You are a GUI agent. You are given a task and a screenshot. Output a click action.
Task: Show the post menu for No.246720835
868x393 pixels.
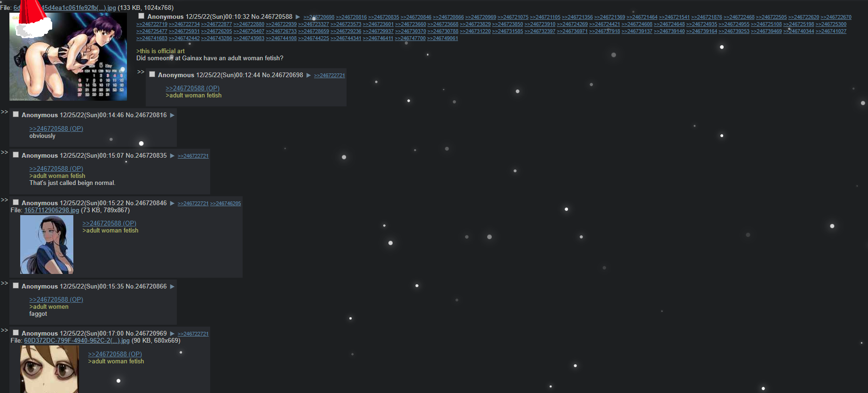pos(172,156)
